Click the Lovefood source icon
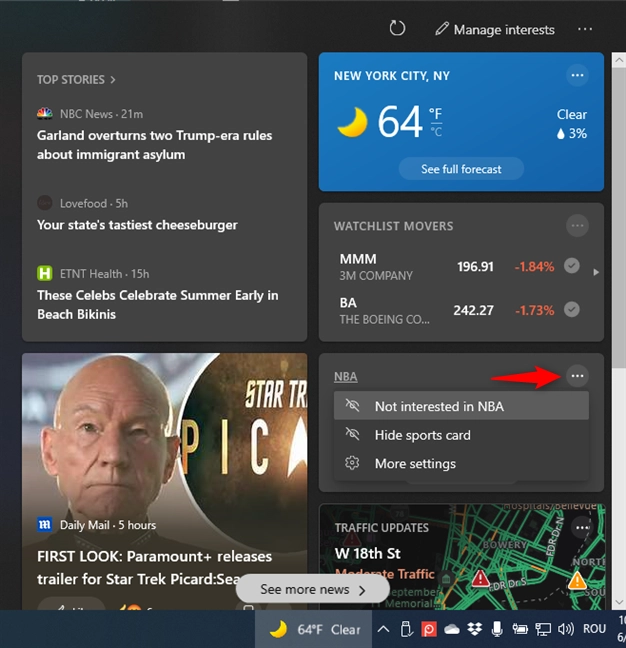 click(45, 203)
